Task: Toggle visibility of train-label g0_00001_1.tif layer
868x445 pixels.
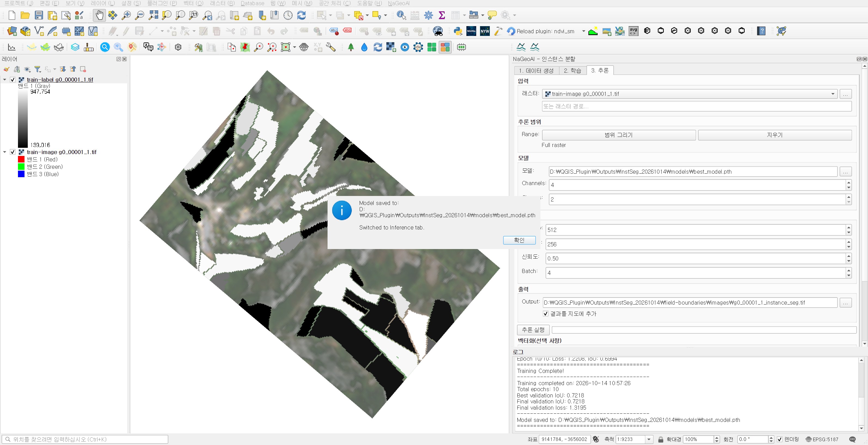Action: (13, 80)
